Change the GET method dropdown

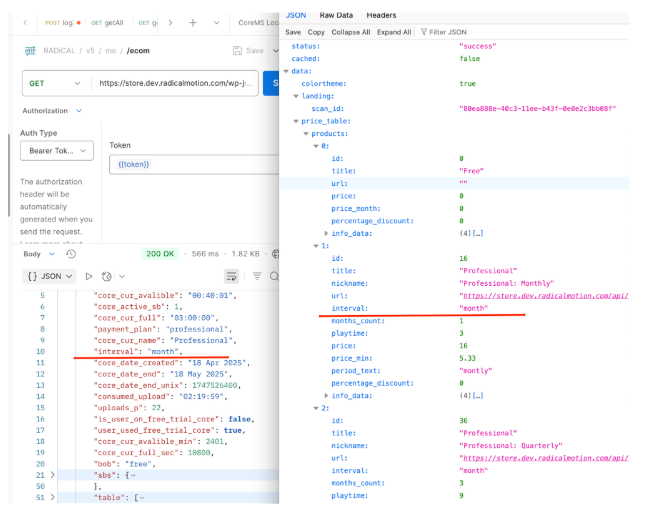pos(55,83)
